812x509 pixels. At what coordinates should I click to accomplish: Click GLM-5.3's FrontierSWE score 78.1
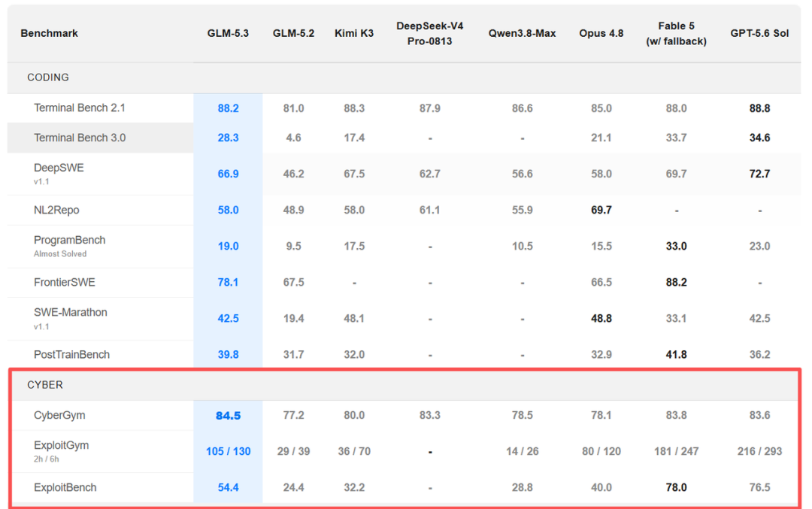(x=228, y=282)
